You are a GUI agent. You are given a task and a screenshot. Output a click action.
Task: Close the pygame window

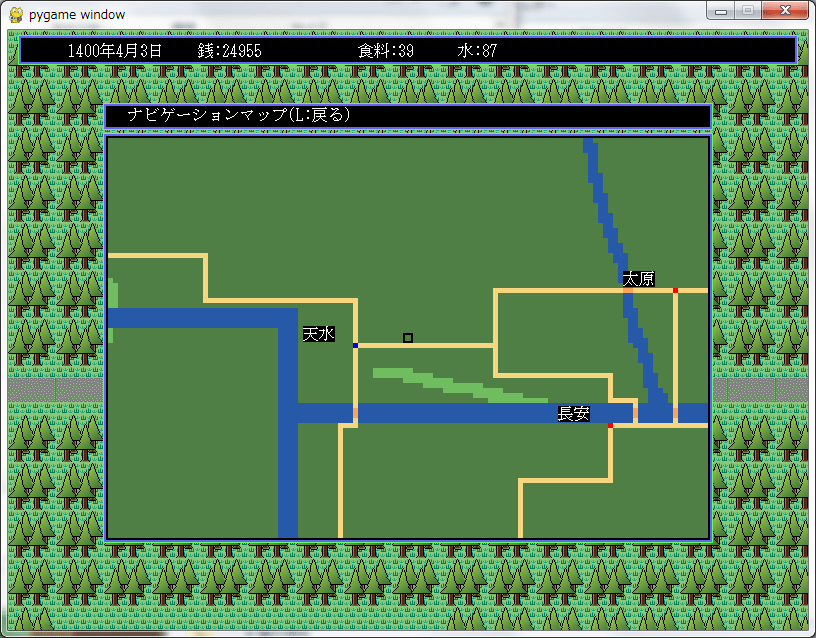[x=785, y=10]
